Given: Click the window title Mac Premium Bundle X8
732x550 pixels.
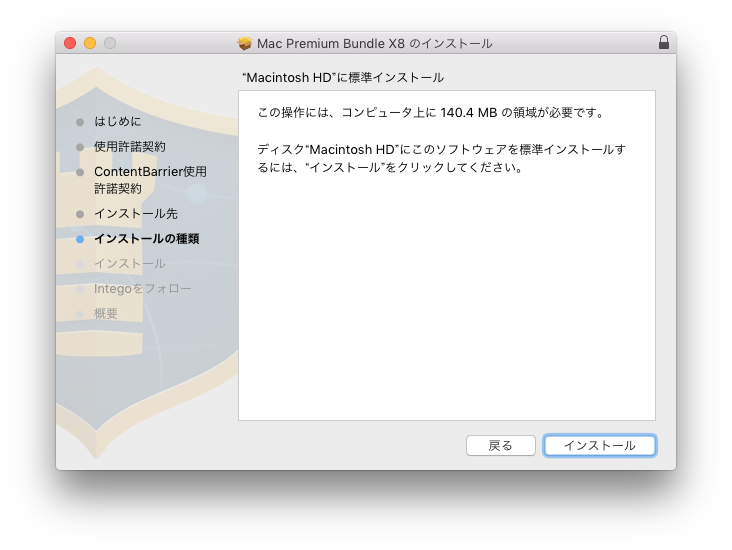Looking at the screenshot, I should (374, 43).
